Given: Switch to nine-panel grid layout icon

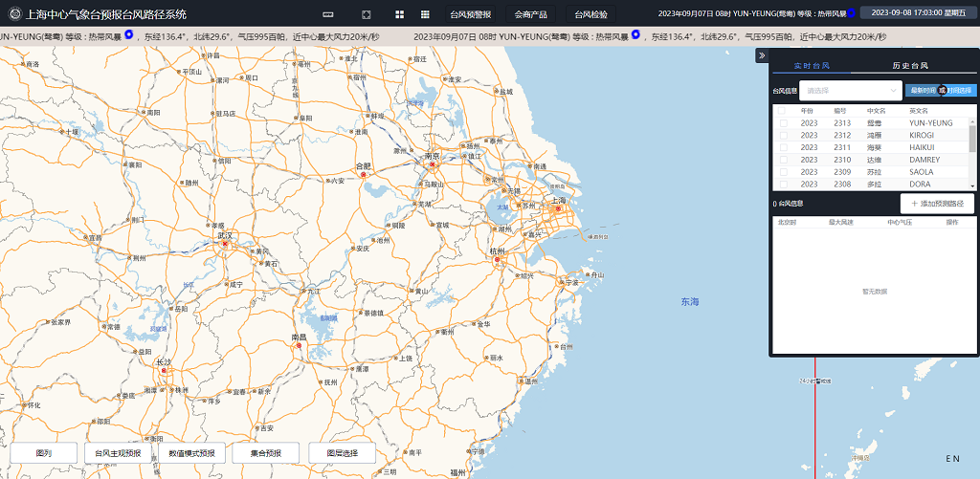Looking at the screenshot, I should tap(424, 14).
